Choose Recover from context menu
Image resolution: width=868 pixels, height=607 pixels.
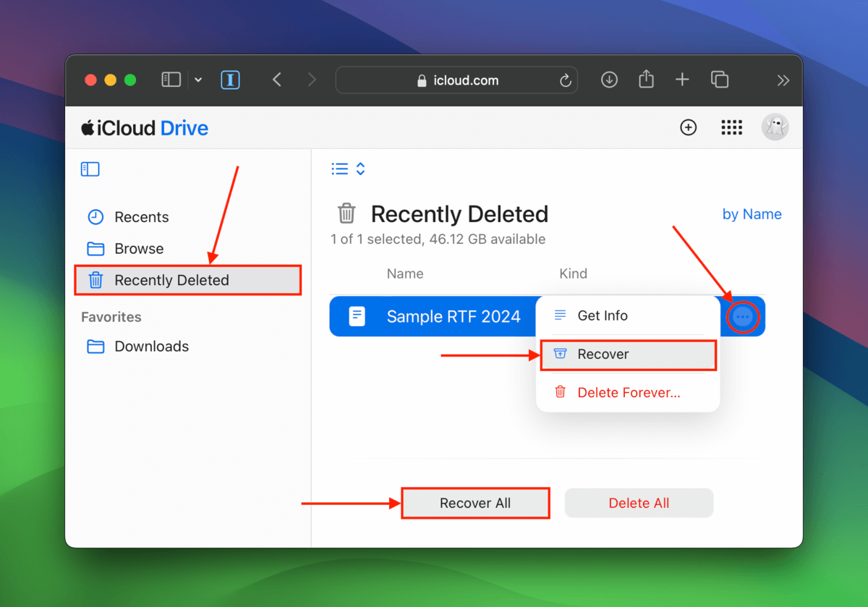click(x=628, y=355)
